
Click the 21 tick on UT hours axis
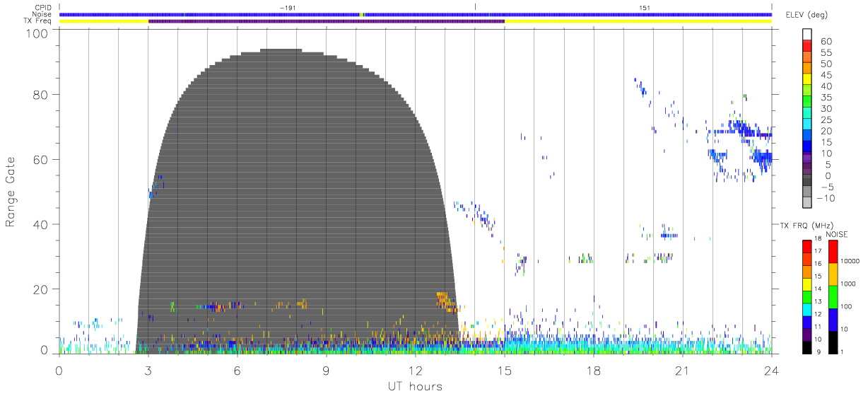(682, 370)
